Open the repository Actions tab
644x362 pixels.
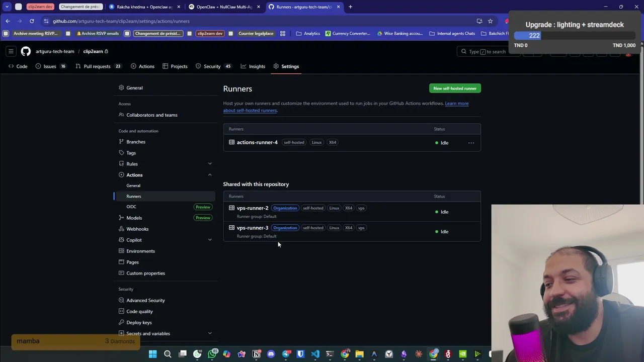142,66
